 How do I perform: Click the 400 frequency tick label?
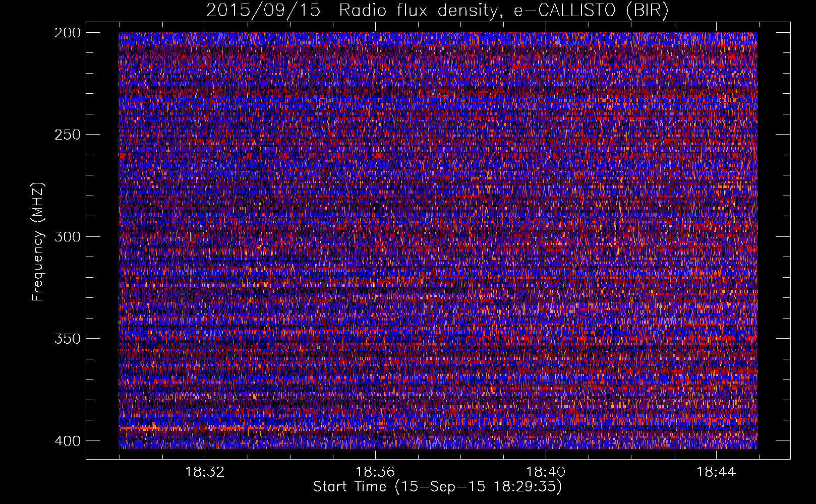[x=68, y=440]
